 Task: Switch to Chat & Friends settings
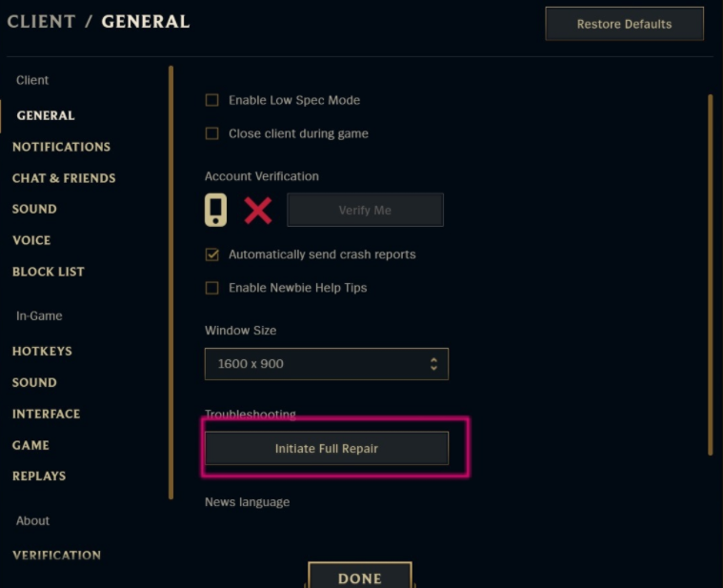coord(64,178)
